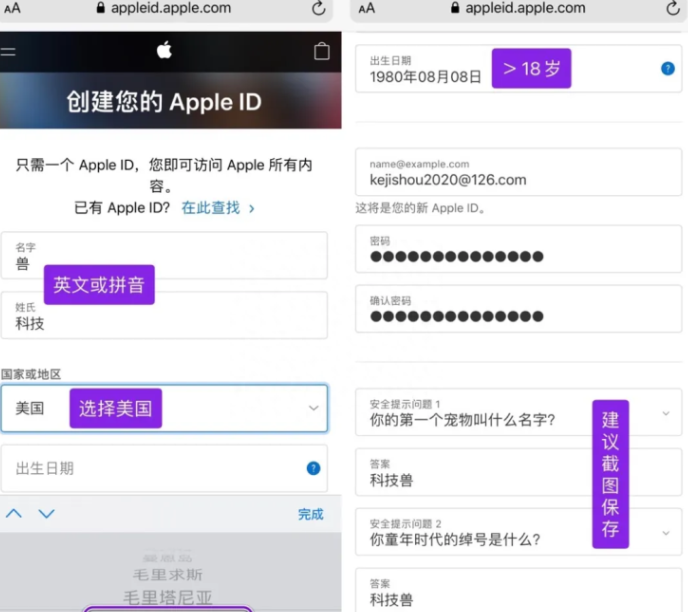Viewport: 688px width, 612px height.
Task: Tap the left appleid.apple.com address bar
Action: 167,10
